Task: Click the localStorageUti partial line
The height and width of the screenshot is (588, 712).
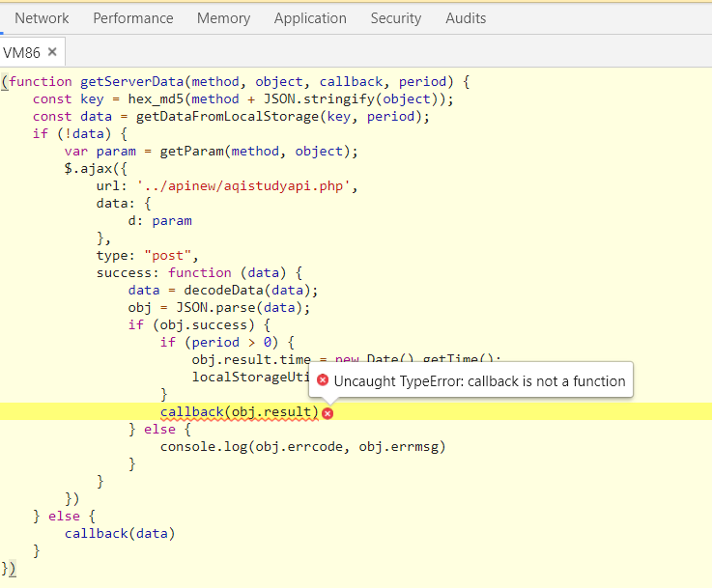Action: 250,377
